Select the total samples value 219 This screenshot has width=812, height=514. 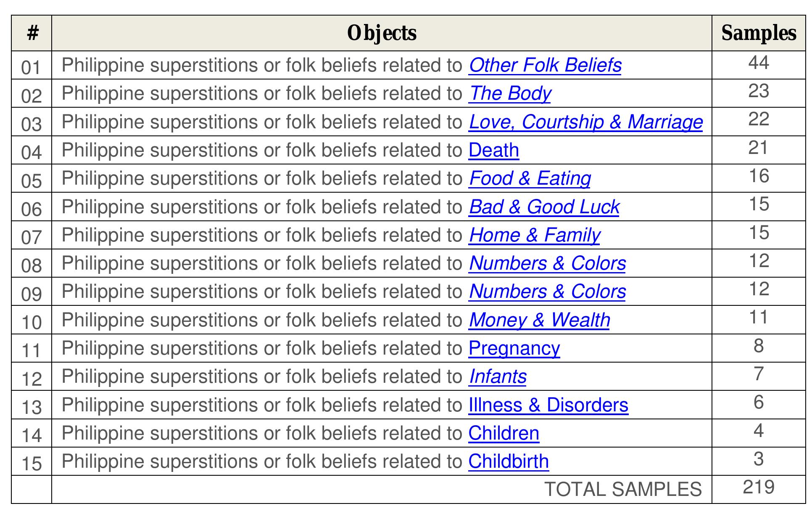(x=759, y=487)
